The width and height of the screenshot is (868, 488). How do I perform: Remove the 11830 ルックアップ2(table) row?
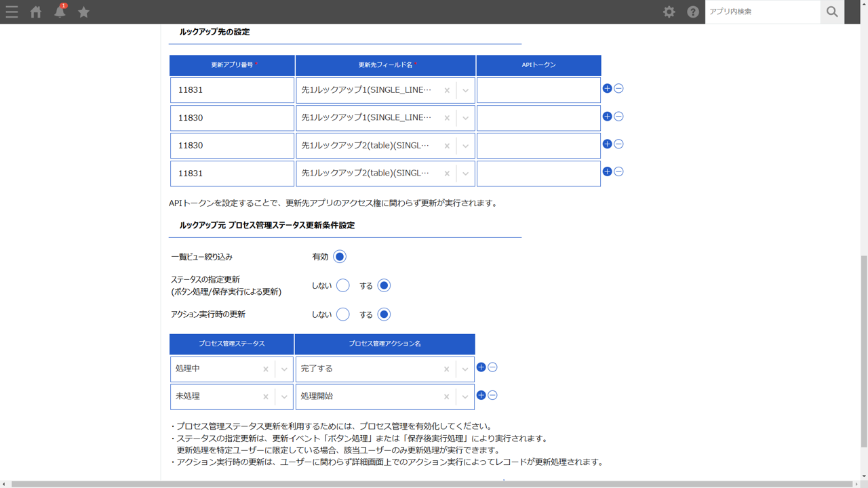point(618,144)
